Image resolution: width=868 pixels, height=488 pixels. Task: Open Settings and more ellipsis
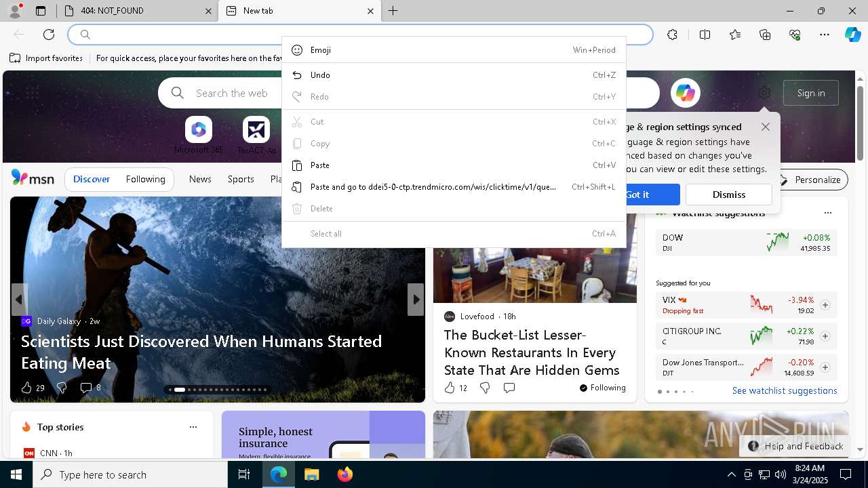825,35
